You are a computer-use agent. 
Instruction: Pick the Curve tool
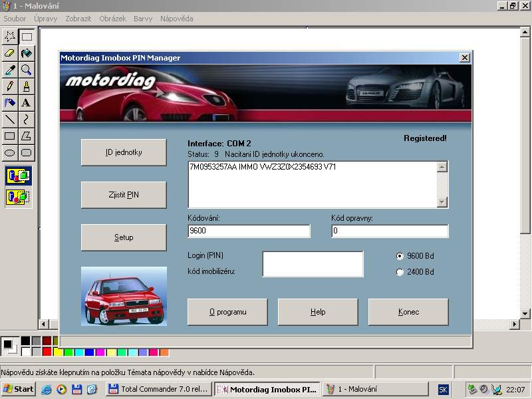coord(27,120)
